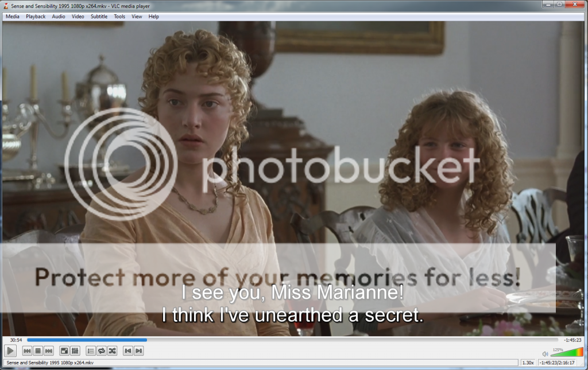Click the 1.30x playback speed indicator

coord(528,363)
